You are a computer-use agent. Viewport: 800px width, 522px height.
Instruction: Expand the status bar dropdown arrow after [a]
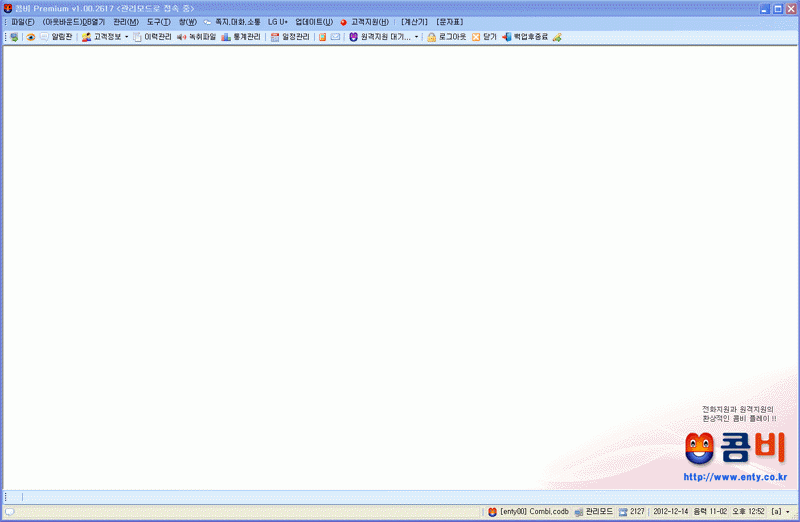[788, 512]
